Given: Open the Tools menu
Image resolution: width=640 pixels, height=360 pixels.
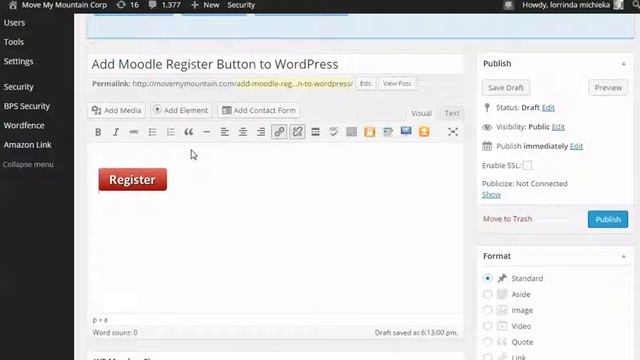Looking at the screenshot, I should pos(14,42).
